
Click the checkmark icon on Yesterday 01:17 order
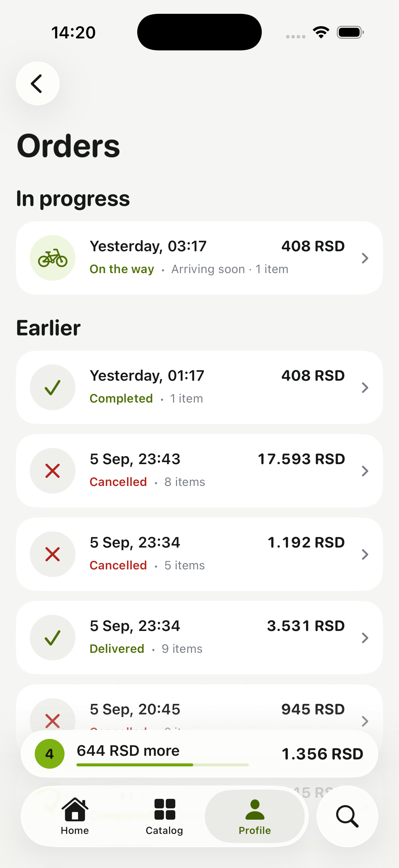(53, 388)
